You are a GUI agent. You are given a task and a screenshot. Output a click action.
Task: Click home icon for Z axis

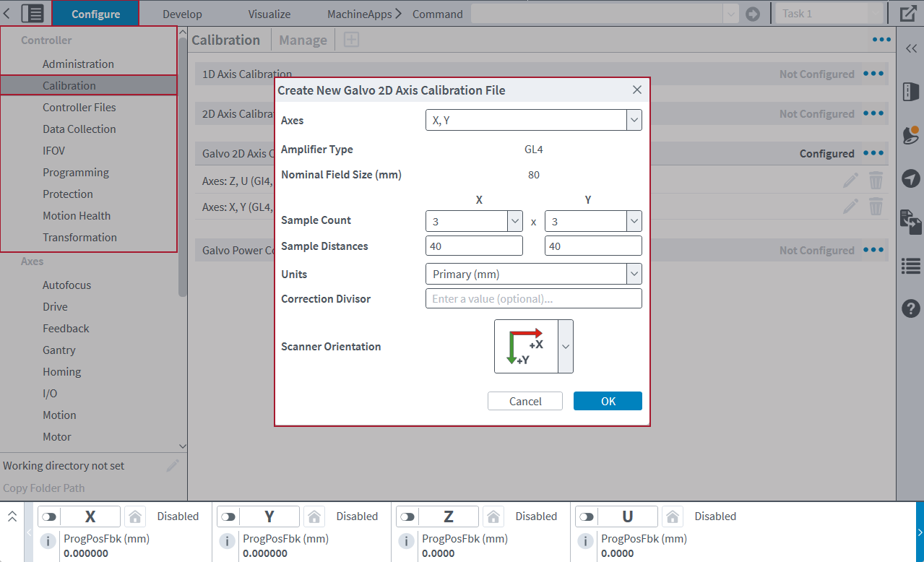(493, 516)
